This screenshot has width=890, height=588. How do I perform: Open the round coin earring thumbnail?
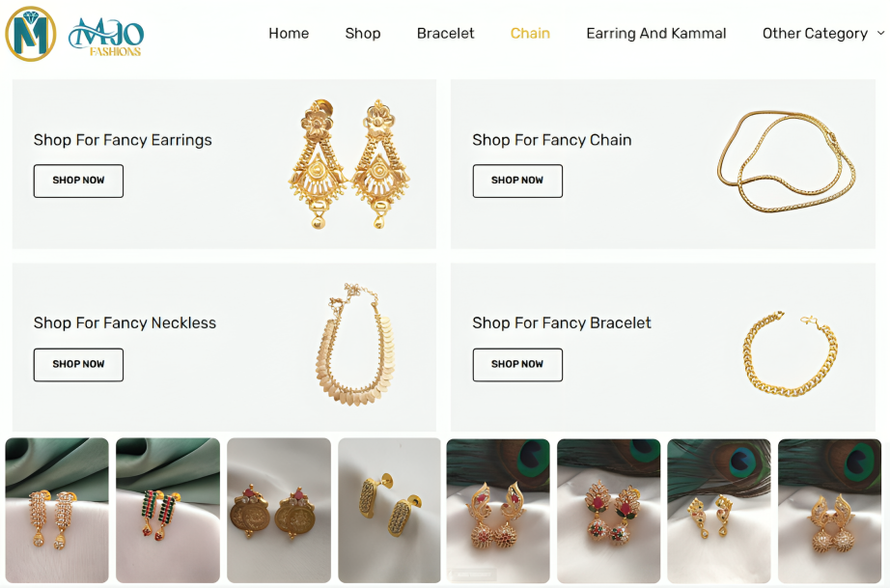pos(279,510)
